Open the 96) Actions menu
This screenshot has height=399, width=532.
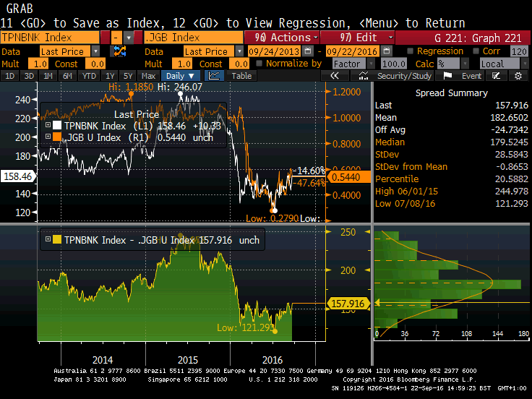[x=282, y=38]
